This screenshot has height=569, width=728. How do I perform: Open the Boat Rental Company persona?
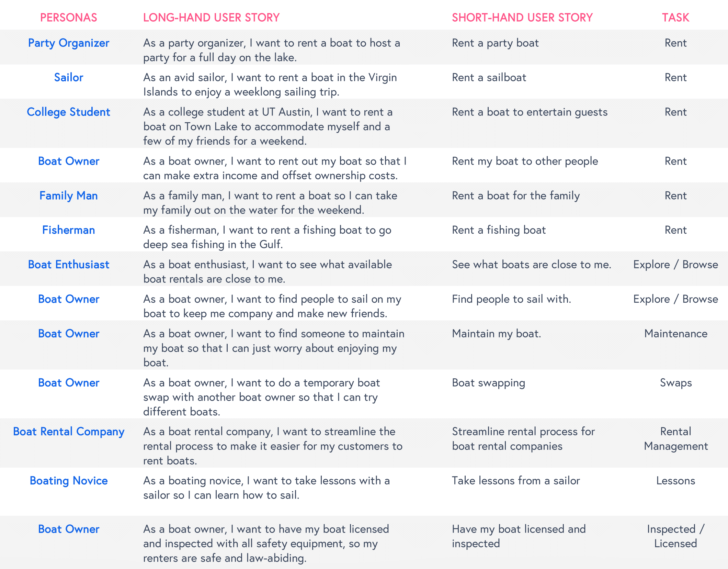(69, 432)
